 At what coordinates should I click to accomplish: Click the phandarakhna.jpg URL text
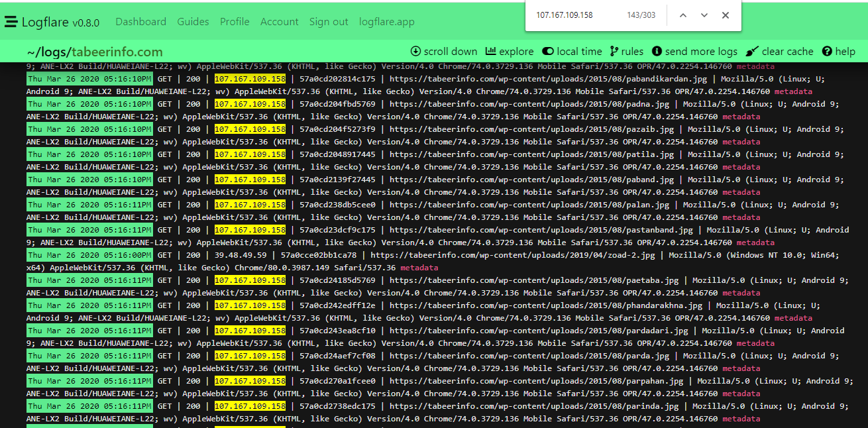tap(546, 305)
